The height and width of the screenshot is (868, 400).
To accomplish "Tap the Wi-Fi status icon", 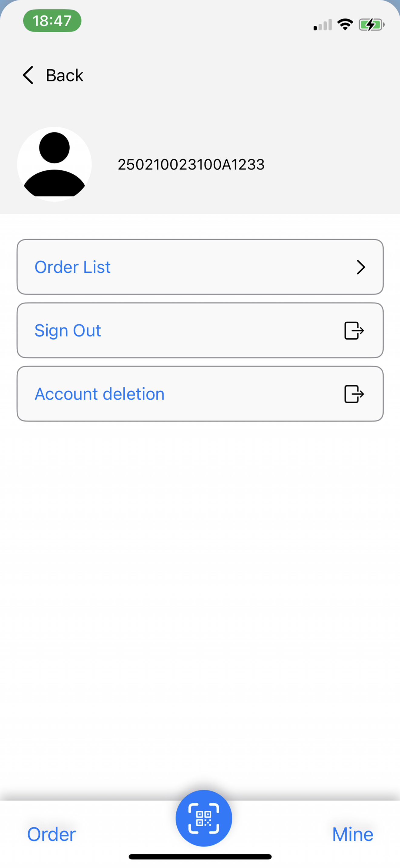I will (x=345, y=25).
